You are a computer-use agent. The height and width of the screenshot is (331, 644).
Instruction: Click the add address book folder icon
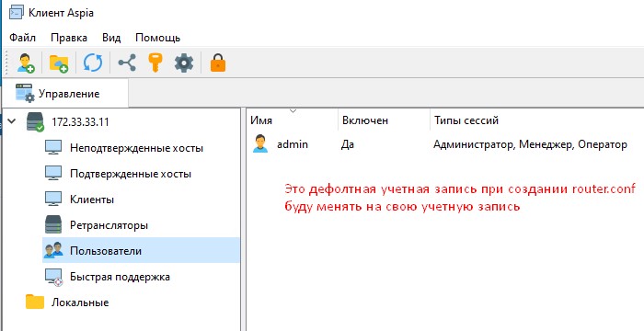[x=59, y=63]
